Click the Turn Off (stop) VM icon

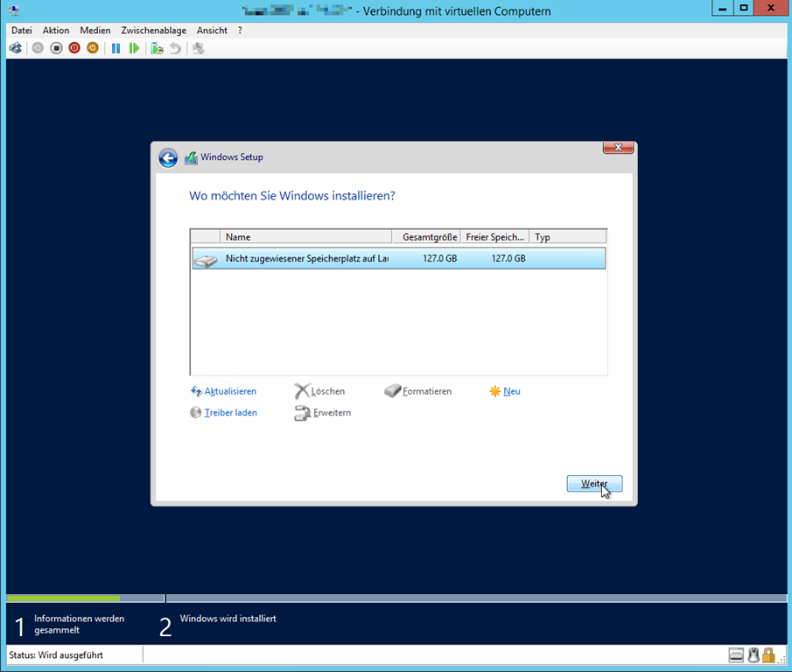(56, 48)
